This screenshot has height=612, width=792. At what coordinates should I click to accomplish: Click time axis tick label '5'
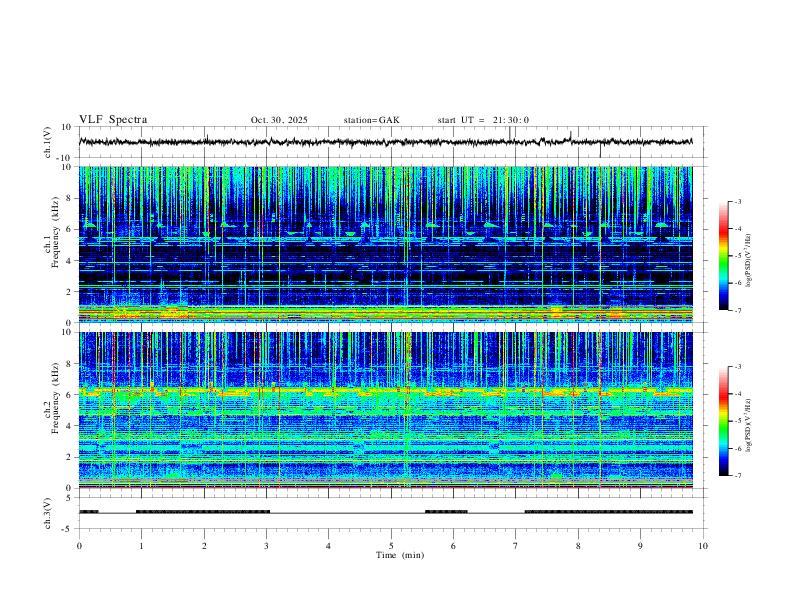[391, 546]
